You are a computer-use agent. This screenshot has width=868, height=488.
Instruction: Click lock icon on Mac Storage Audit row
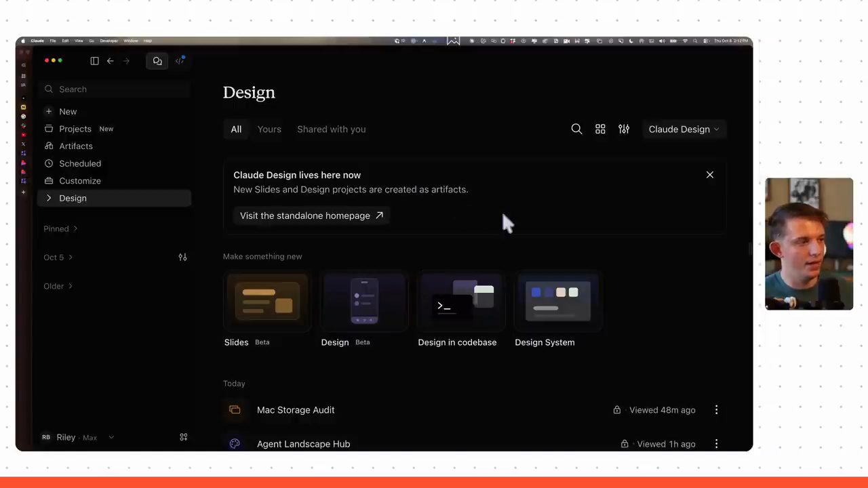tap(617, 410)
